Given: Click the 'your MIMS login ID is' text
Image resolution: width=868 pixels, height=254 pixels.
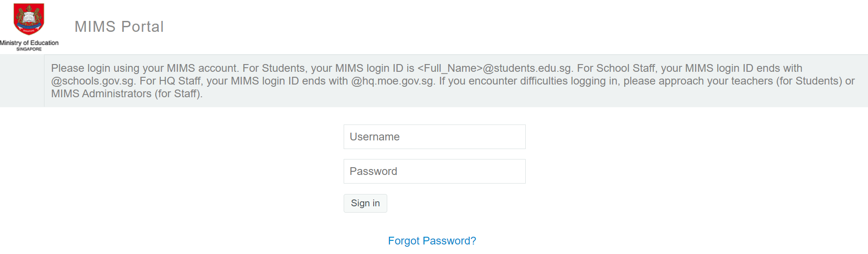Looking at the screenshot, I should [x=363, y=68].
